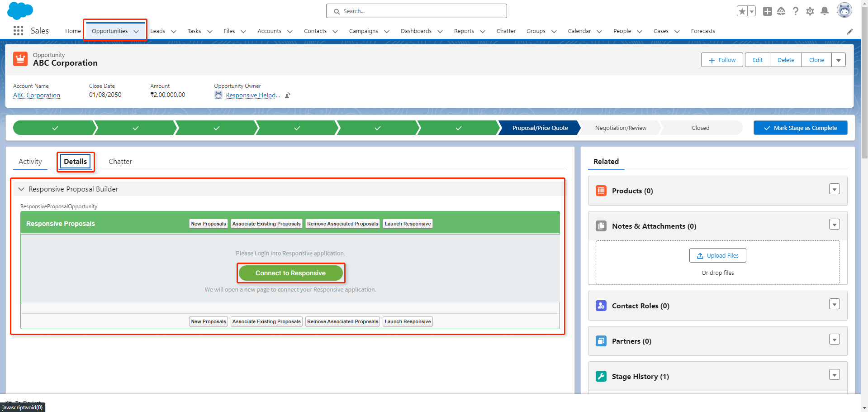
Task: Click the Upload Files button
Action: 718,255
